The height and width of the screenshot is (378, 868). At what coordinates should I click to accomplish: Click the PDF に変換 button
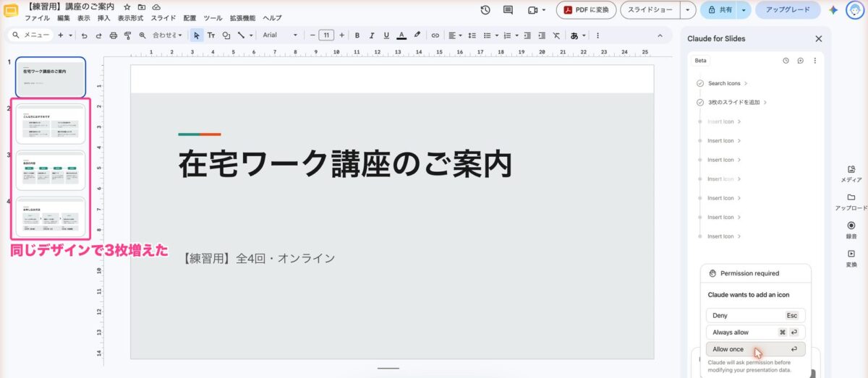pyautogui.click(x=587, y=10)
